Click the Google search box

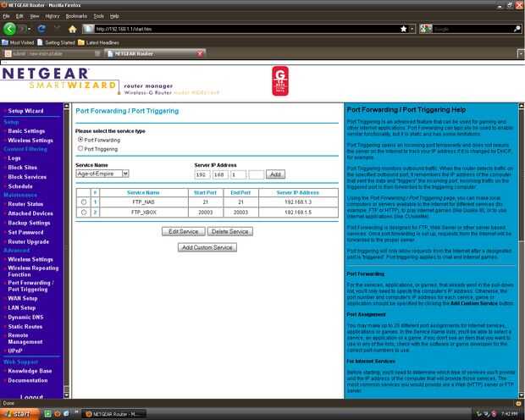pyautogui.click(x=472, y=29)
